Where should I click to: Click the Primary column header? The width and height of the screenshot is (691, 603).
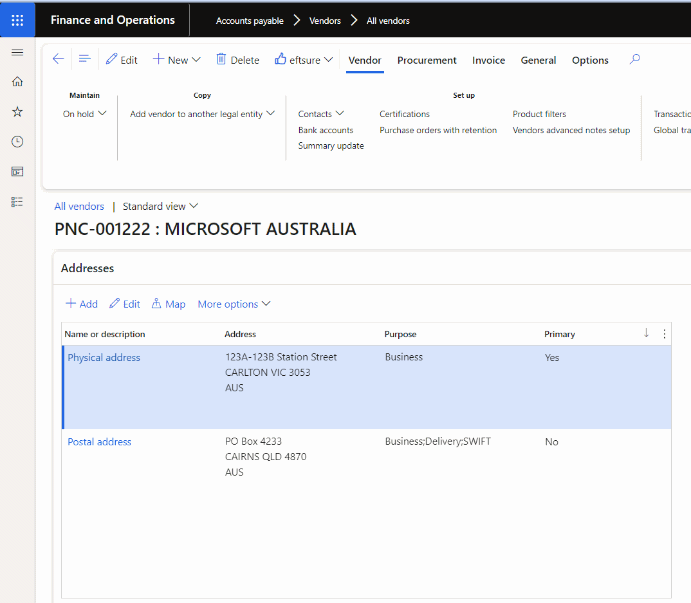(560, 334)
